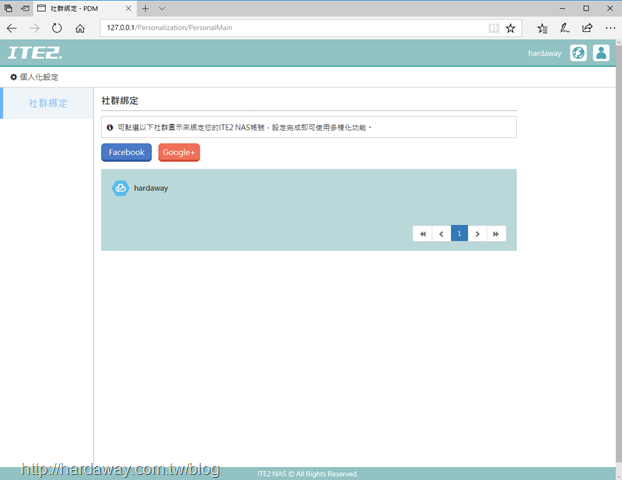Expand tab previews chevron
The height and width of the screenshot is (480, 622).
click(x=161, y=8)
